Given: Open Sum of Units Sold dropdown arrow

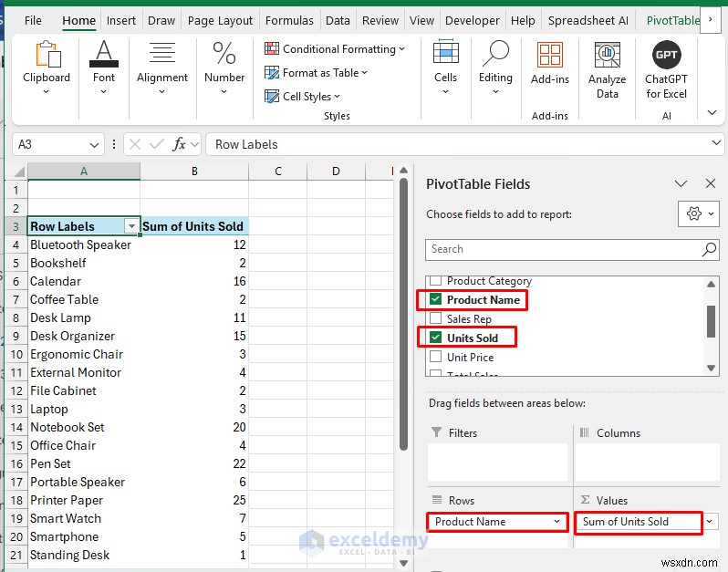Looking at the screenshot, I should [x=710, y=522].
